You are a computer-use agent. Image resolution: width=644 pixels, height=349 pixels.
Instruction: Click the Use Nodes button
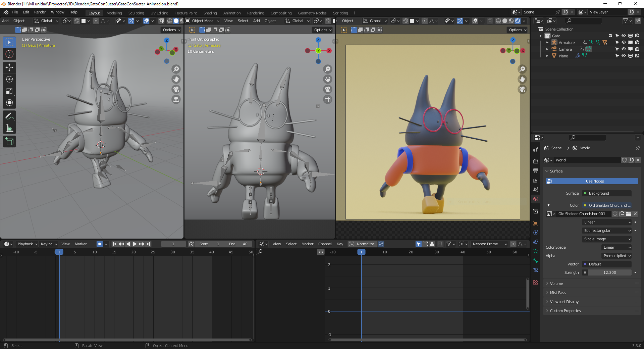coord(594,181)
